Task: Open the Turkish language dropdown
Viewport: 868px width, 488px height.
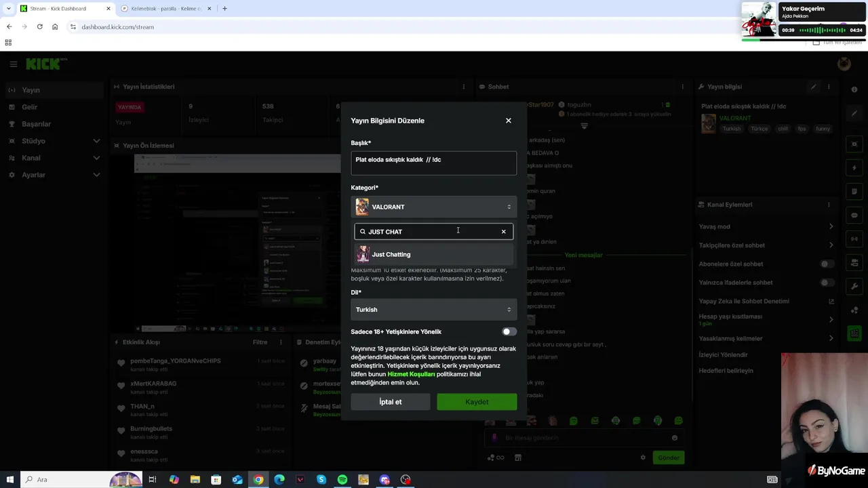Action: 434,310
